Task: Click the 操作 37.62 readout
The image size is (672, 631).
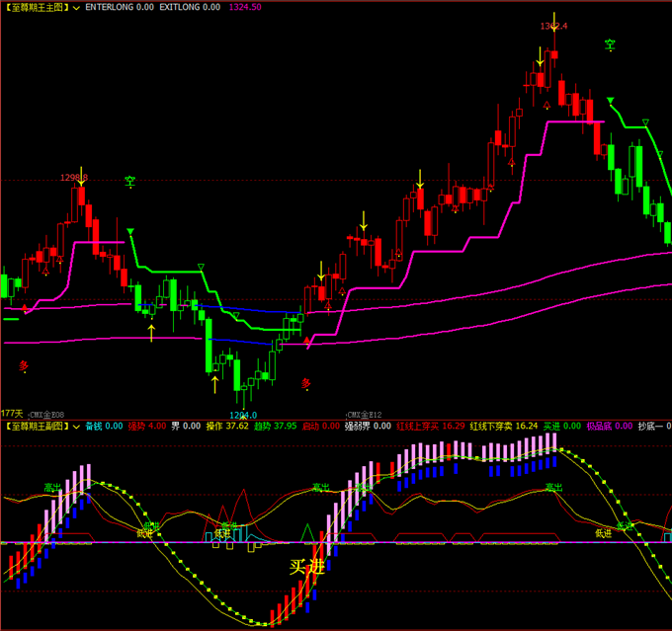Action: (227, 427)
